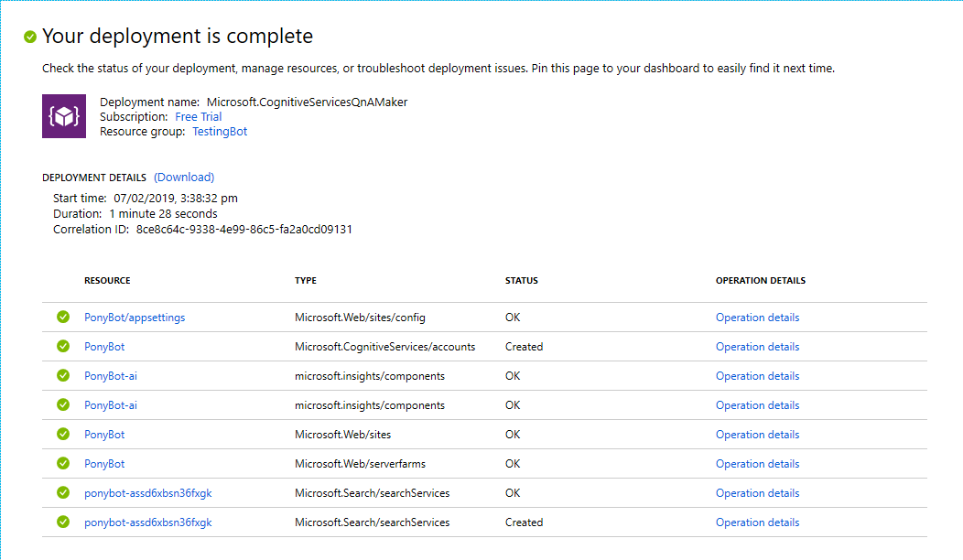Click the green check icon for PonyBot/appsettings

click(x=63, y=317)
